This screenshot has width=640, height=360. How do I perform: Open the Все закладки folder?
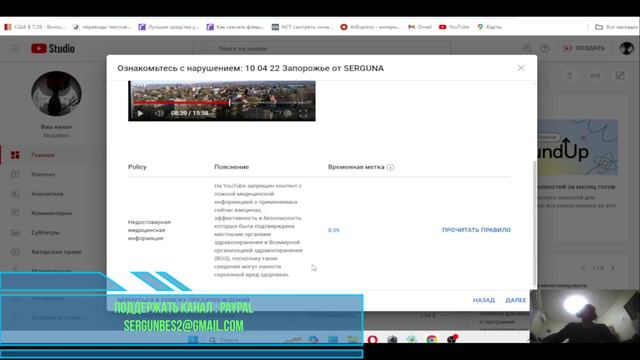tap(616, 27)
